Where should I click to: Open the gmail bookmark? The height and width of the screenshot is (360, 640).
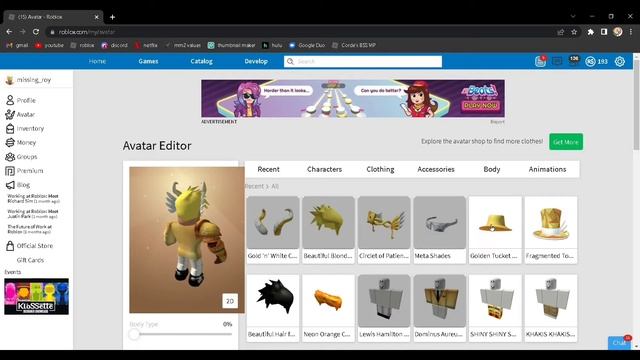(x=17, y=45)
